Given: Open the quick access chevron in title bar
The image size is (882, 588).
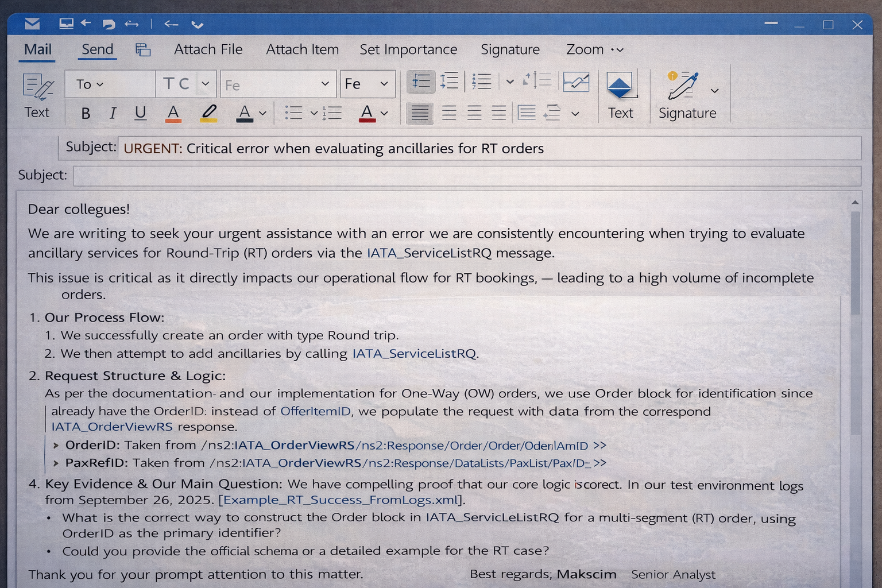Looking at the screenshot, I should pyautogui.click(x=198, y=25).
